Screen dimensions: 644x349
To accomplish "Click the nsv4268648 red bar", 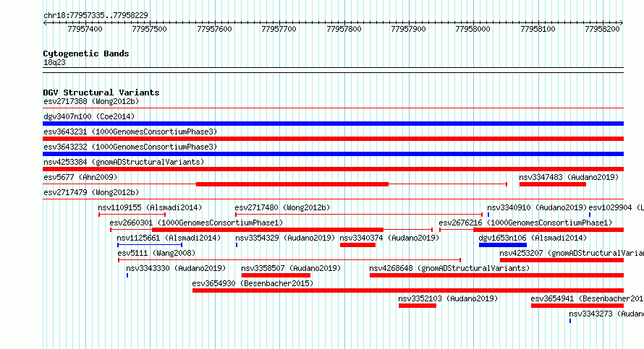I will [x=496, y=275].
